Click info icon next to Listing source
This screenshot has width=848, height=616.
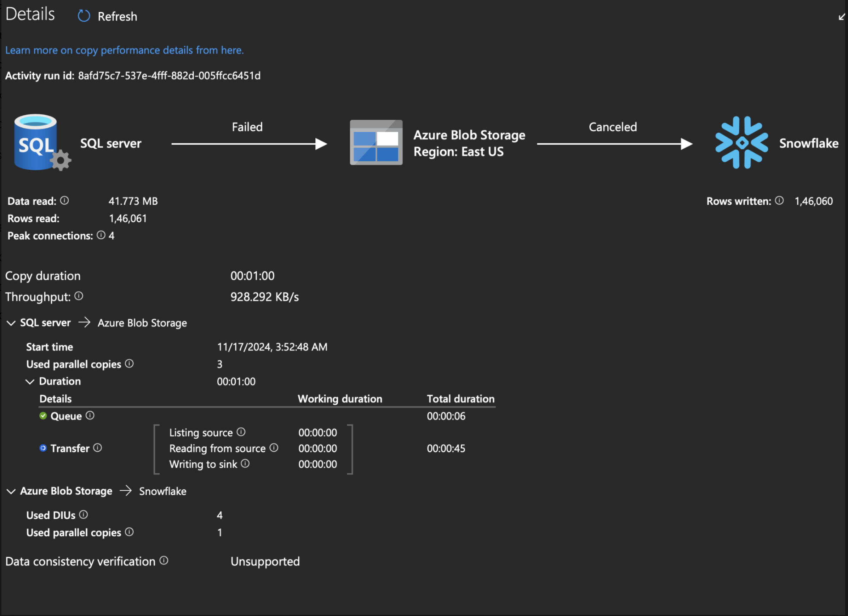(241, 432)
